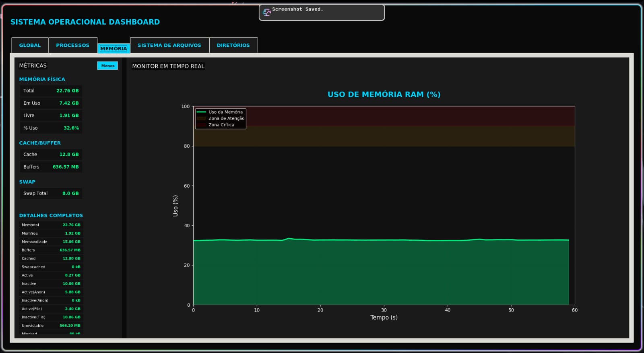Click the Swap Total 8.0 GB row
Screen dimensions: 644x353
point(51,193)
